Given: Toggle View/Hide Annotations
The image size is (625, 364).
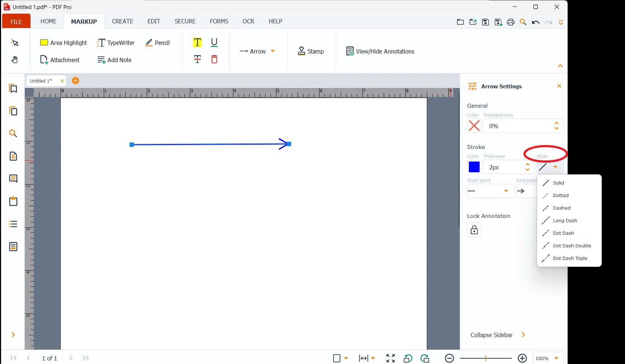Looking at the screenshot, I should 380,51.
